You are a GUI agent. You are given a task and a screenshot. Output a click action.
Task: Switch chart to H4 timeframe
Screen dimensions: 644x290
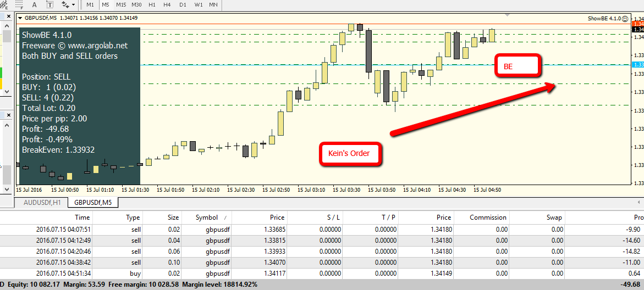167,5
